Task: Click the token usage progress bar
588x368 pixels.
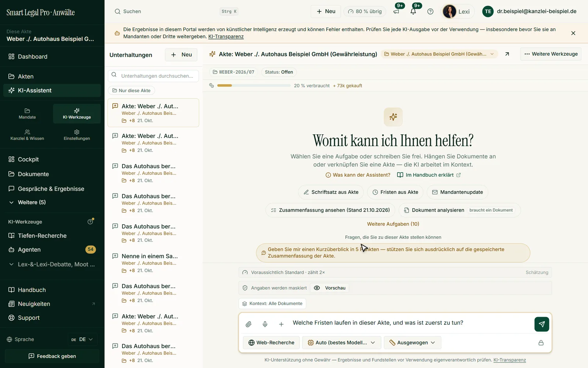Action: tap(254, 85)
